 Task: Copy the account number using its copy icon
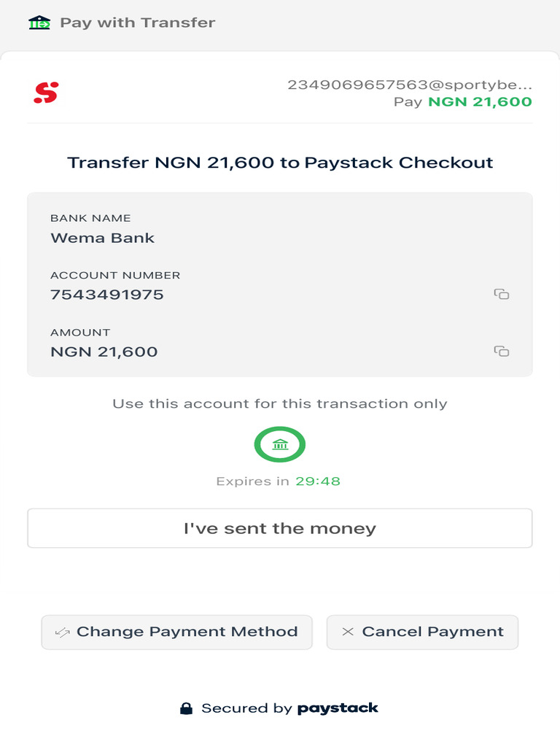coord(501,294)
